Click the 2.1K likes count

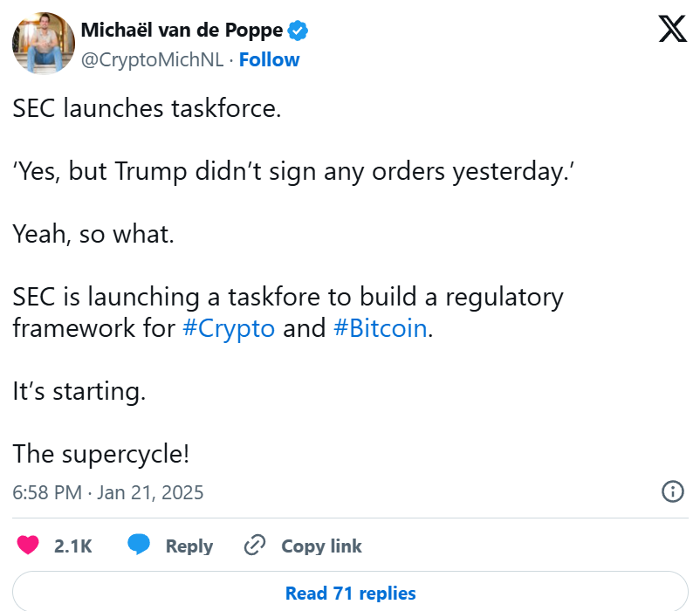point(72,546)
